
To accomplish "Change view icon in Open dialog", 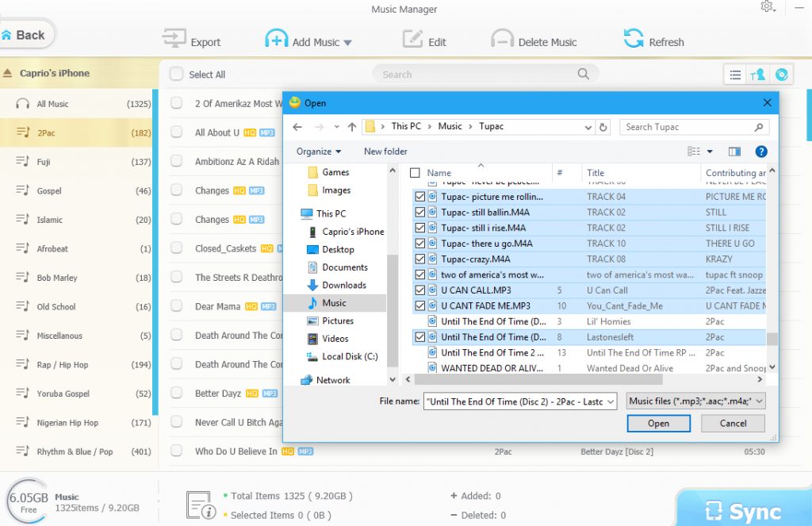I will [x=693, y=152].
